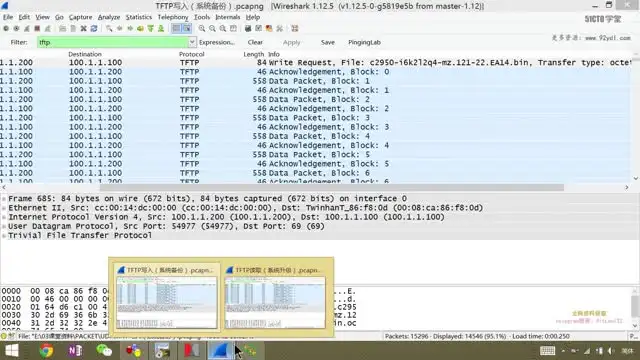Image resolution: width=640 pixels, height=360 pixels.
Task: Open the File menu
Action: point(8,17)
